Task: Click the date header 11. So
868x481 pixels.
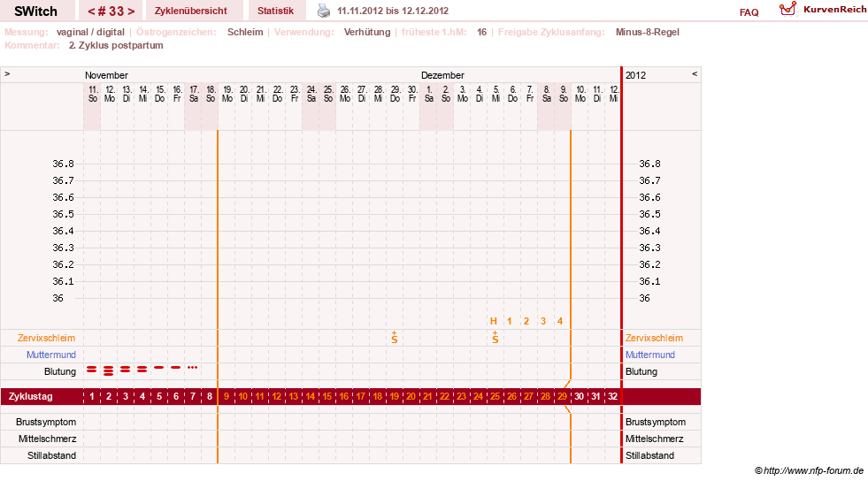Action: point(93,94)
